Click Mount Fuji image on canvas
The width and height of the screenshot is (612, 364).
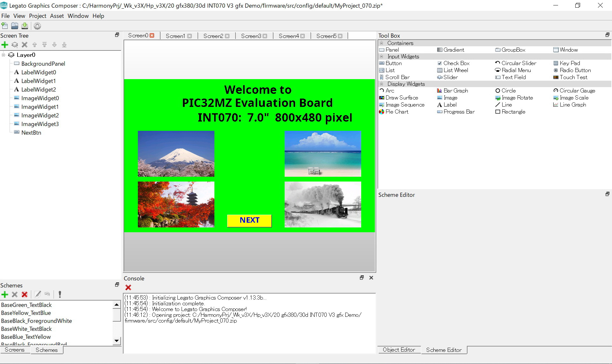tap(176, 154)
